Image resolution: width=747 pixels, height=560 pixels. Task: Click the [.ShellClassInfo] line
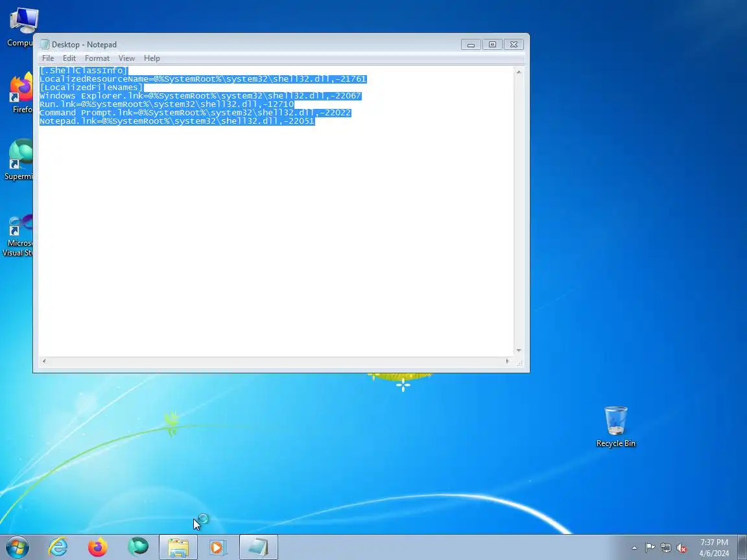84,71
